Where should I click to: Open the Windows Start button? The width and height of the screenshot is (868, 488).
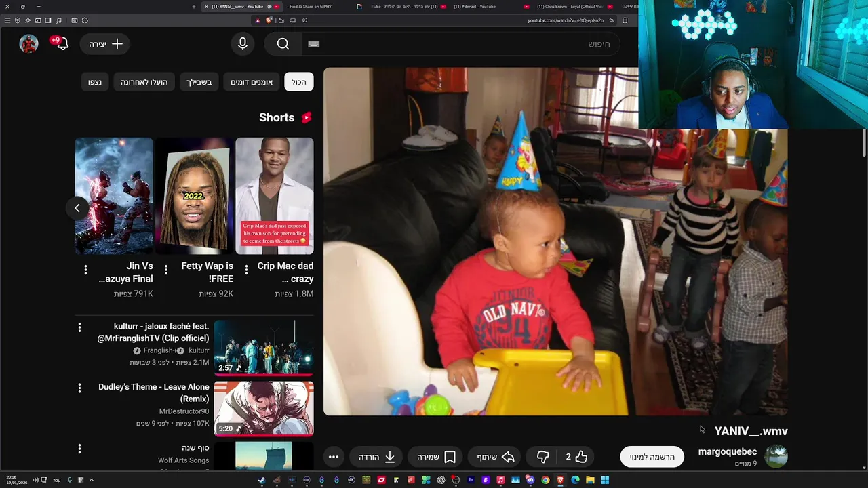tap(605, 480)
